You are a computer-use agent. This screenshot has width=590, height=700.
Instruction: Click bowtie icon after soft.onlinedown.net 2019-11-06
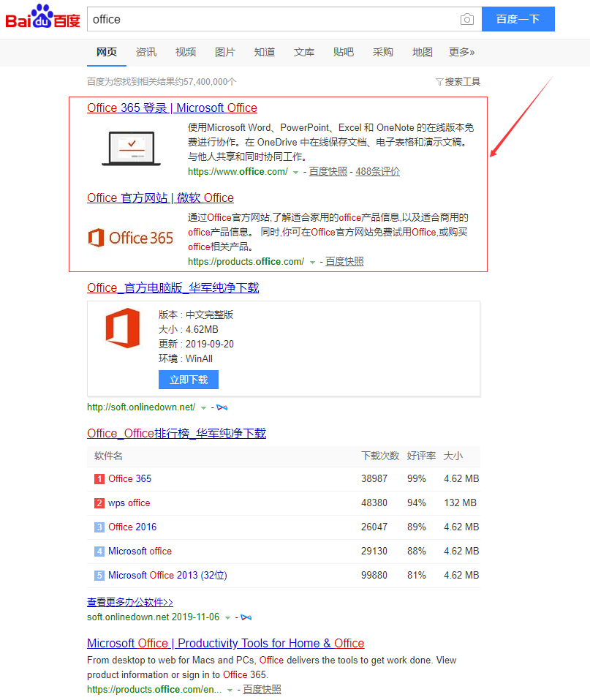pyautogui.click(x=246, y=617)
